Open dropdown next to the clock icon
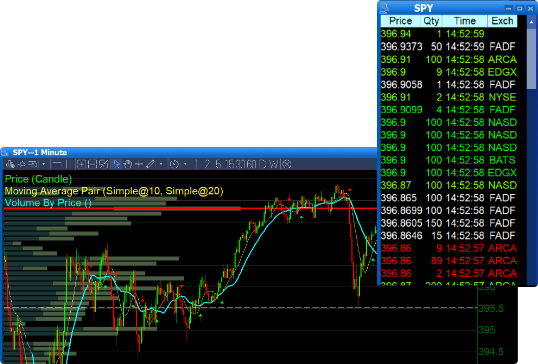The width and height of the screenshot is (538, 364). click(185, 164)
